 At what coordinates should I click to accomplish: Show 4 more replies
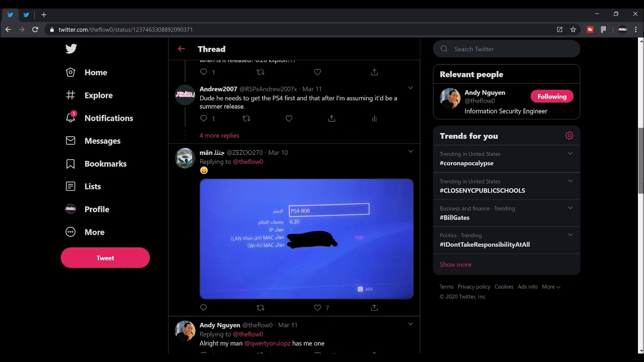(219, 135)
